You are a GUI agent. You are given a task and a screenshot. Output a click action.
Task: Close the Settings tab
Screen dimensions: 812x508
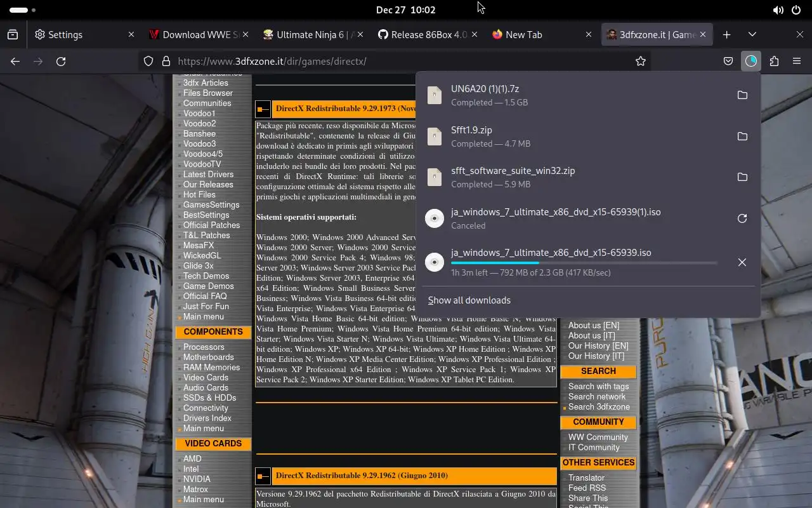pos(131,35)
